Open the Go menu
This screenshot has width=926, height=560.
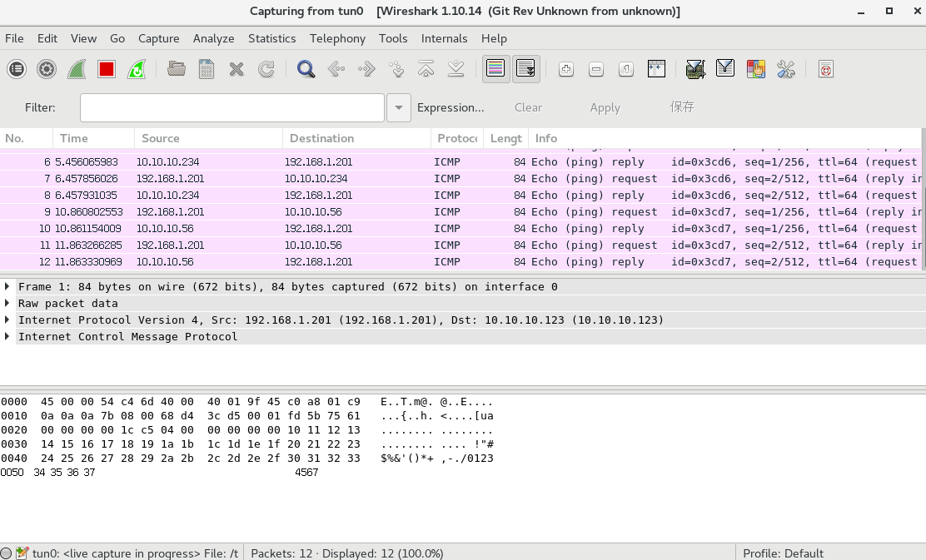pos(117,38)
